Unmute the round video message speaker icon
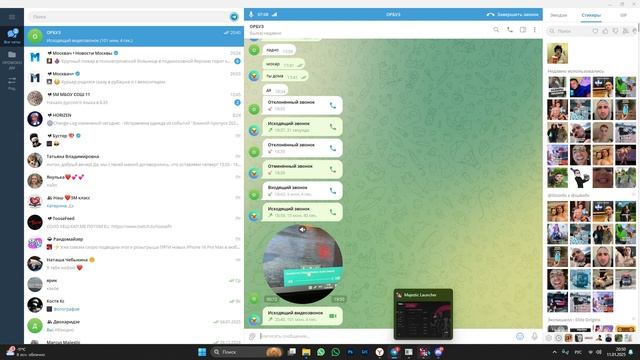This screenshot has width=640, height=360. (x=302, y=230)
